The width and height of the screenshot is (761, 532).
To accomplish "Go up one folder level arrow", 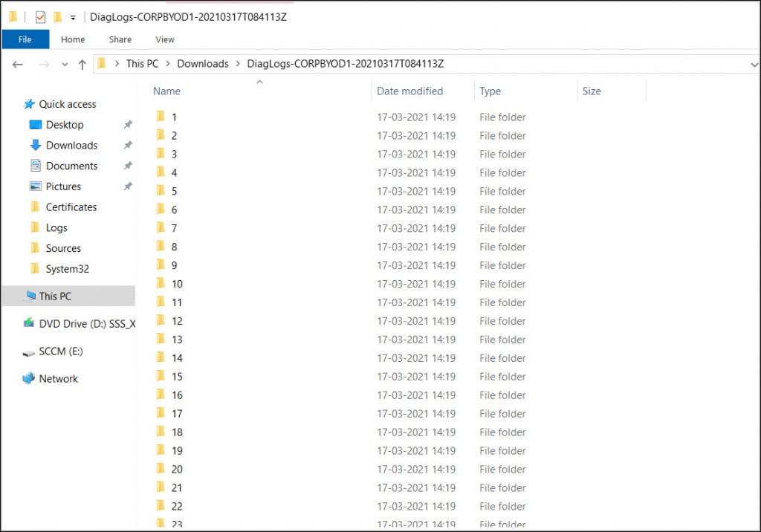I will [82, 64].
